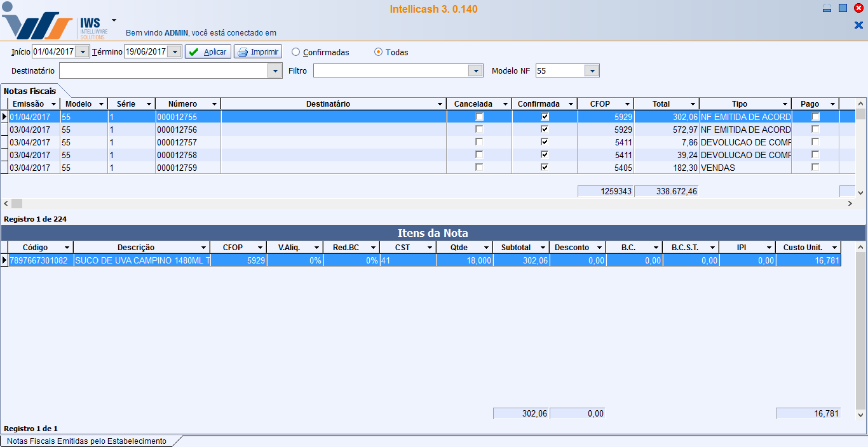Maximize the Intellicash window
This screenshot has width=868, height=447.
pos(843,8)
